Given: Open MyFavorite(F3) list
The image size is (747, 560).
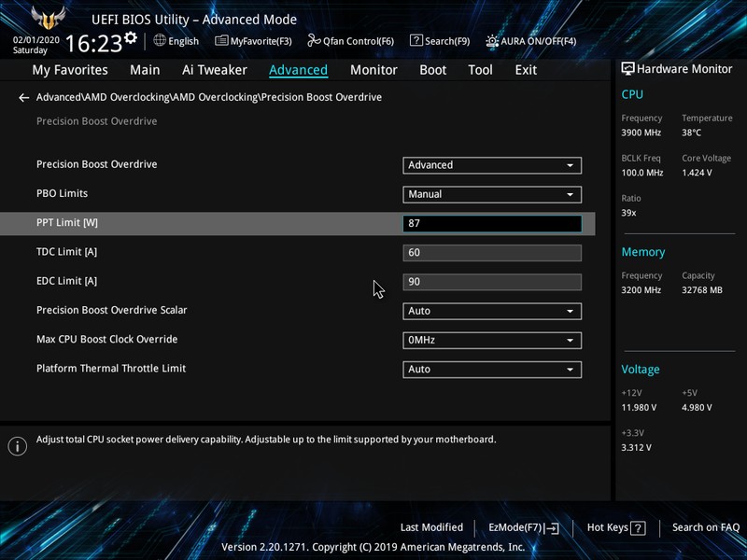Looking at the screenshot, I should 253,41.
